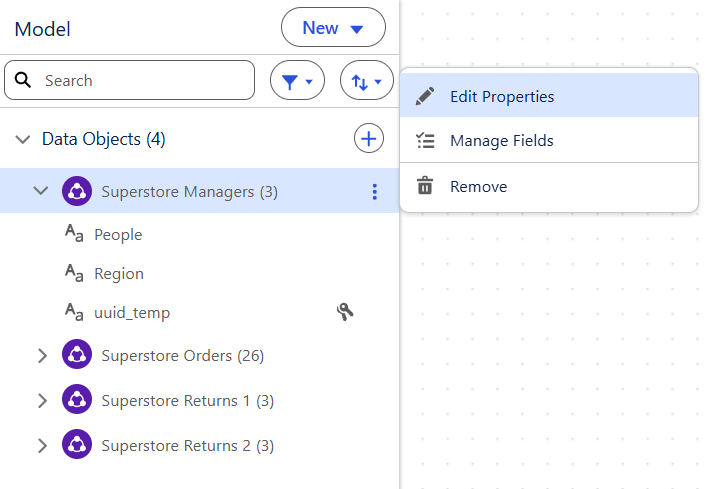
Task: Collapse the Superstore Managers tree node
Action: pyautogui.click(x=41, y=191)
